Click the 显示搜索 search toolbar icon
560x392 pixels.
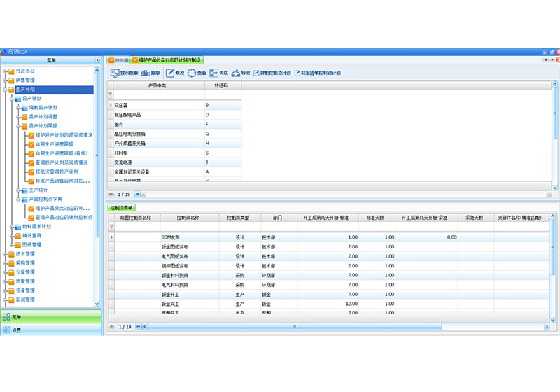click(114, 73)
